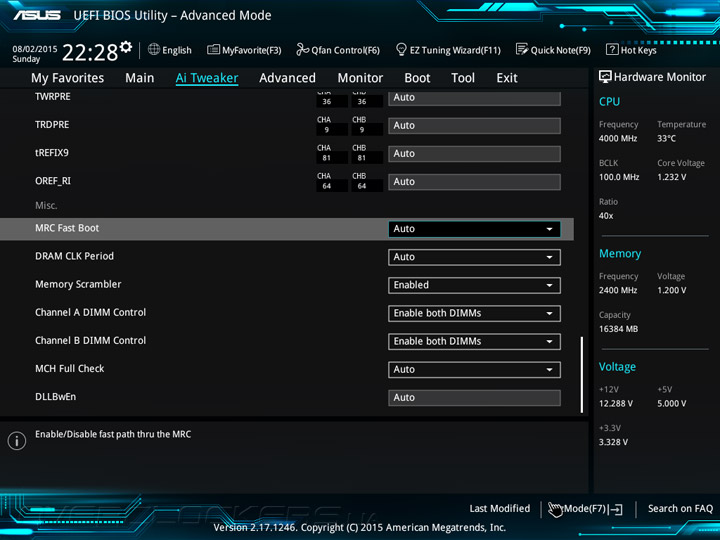Click the +12V value 12.288 V
The height and width of the screenshot is (540, 720).
(x=615, y=404)
